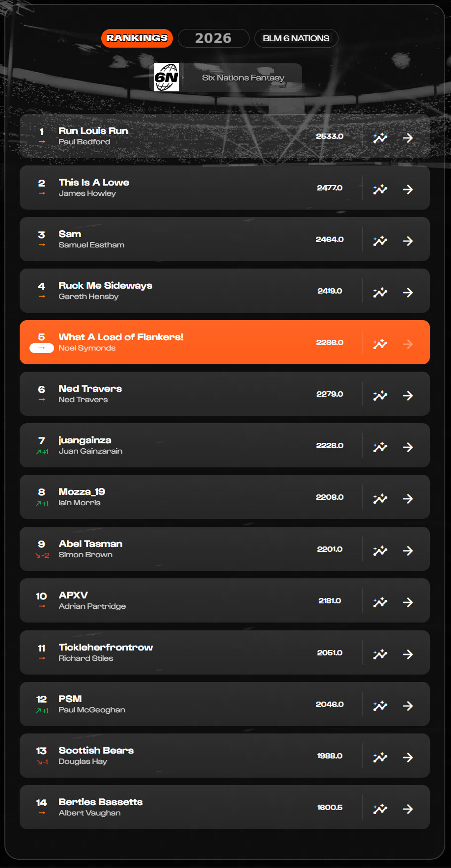Click the stats sparkle icon for Run Louis Run
The height and width of the screenshot is (868, 451).
pyautogui.click(x=380, y=138)
